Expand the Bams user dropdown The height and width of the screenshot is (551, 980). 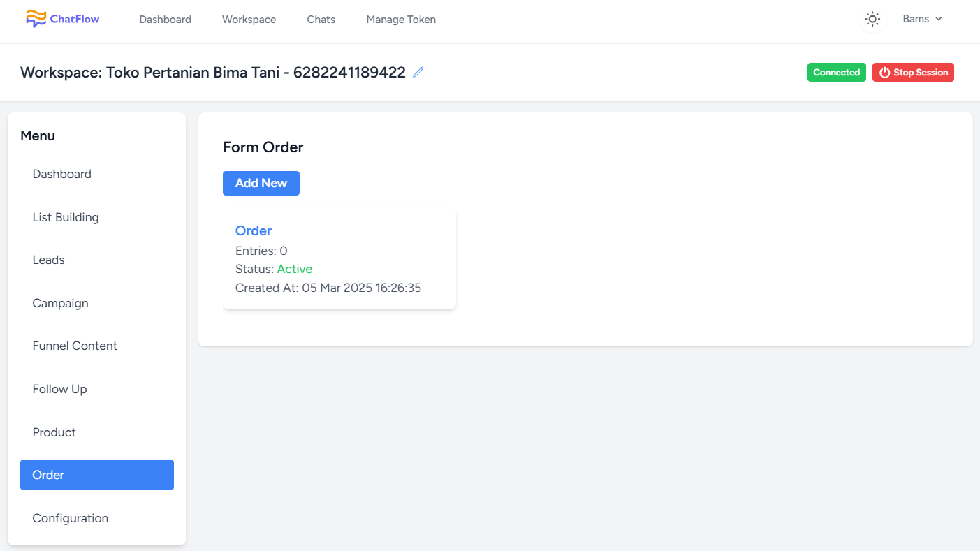pos(922,19)
